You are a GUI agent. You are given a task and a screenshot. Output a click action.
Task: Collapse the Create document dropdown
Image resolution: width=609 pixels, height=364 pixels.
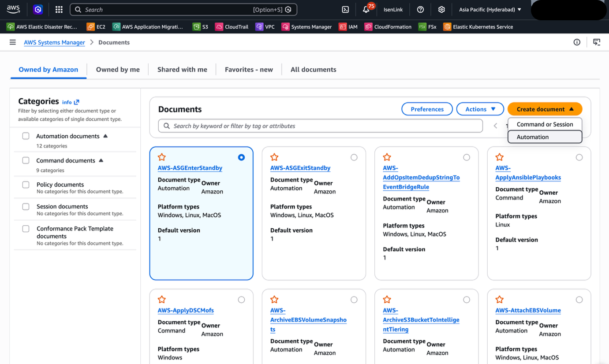545,109
